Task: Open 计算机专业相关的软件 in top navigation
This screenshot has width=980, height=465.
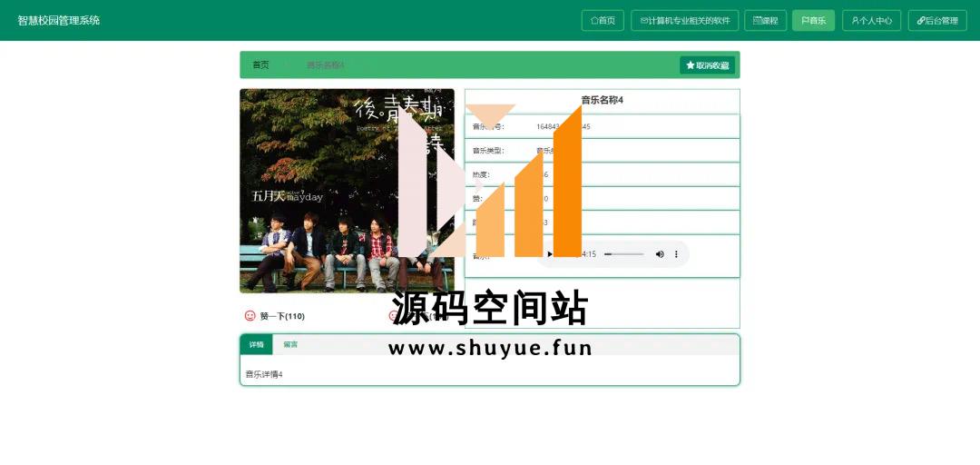Action: [685, 21]
